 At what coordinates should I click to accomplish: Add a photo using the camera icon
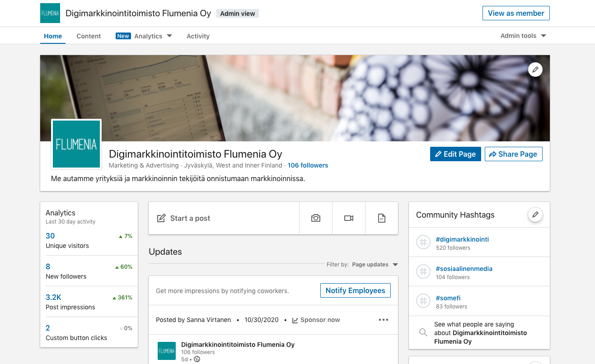(316, 218)
